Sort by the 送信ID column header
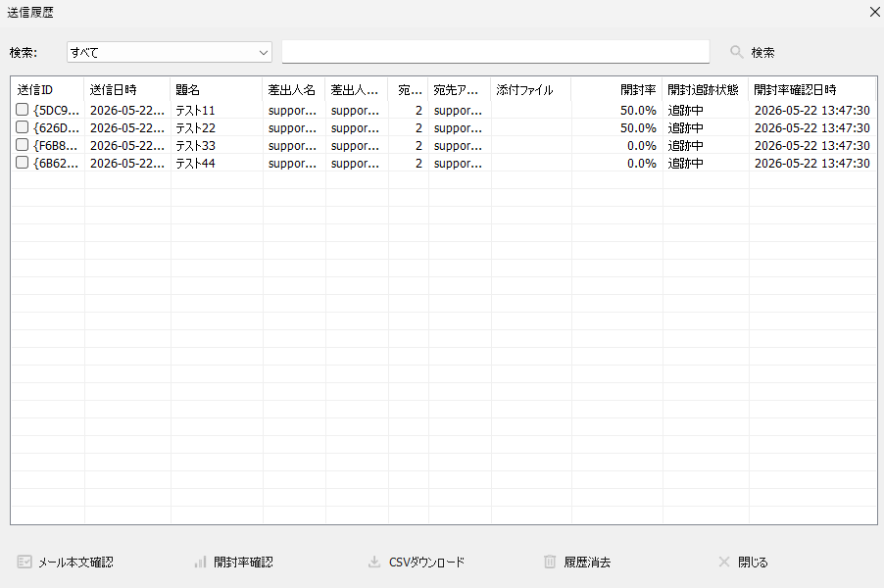The height and width of the screenshot is (588, 884). click(47, 89)
